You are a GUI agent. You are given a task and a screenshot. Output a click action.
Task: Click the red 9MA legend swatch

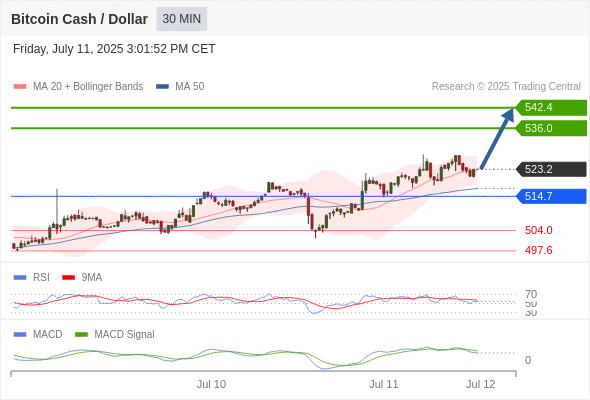pyautogui.click(x=68, y=278)
